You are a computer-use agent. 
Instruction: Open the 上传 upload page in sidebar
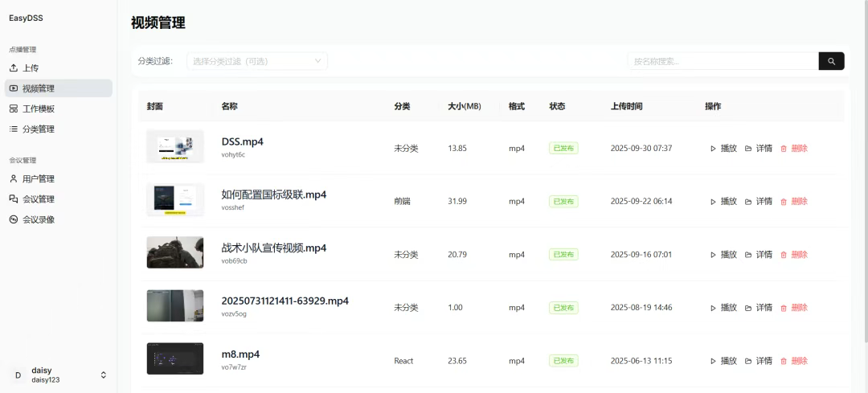pyautogui.click(x=58, y=68)
